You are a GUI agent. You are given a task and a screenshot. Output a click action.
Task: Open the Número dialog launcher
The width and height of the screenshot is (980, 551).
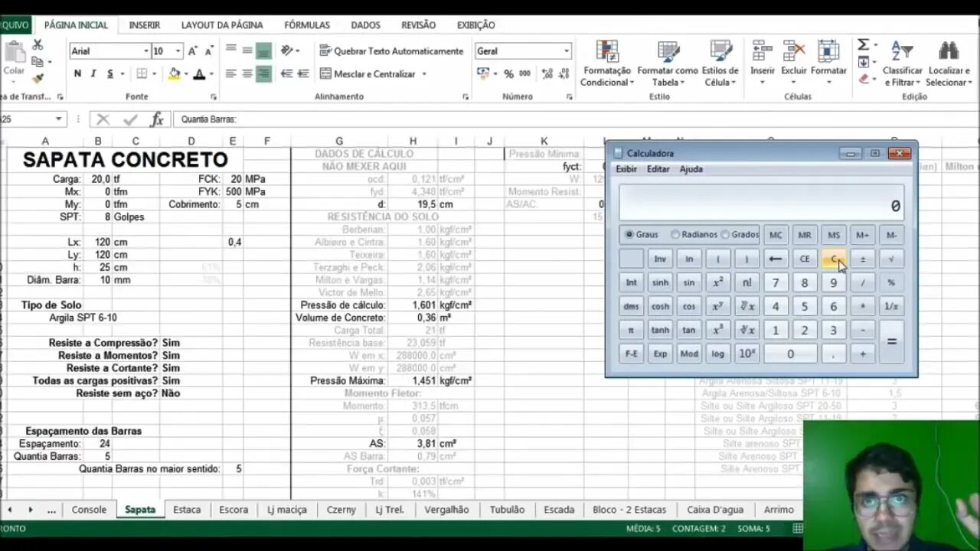point(569,97)
